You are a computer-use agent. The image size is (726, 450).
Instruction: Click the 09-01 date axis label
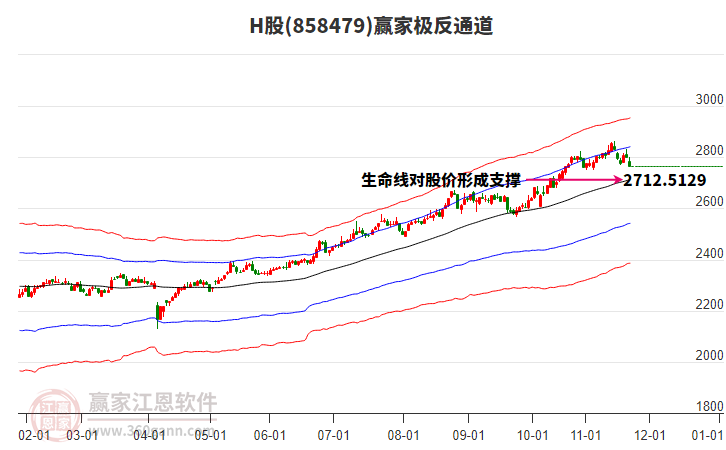(x=468, y=436)
